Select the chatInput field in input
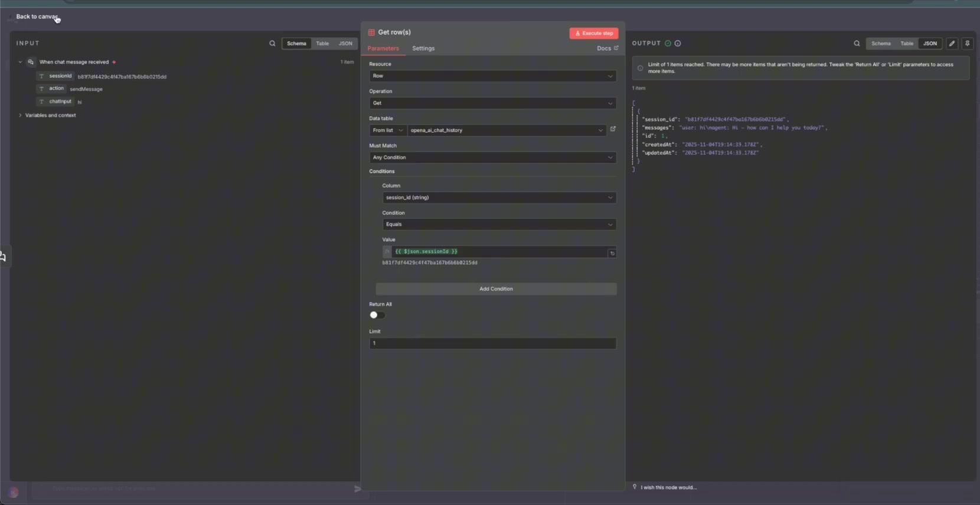Viewport: 980px width, 505px height. tap(60, 101)
